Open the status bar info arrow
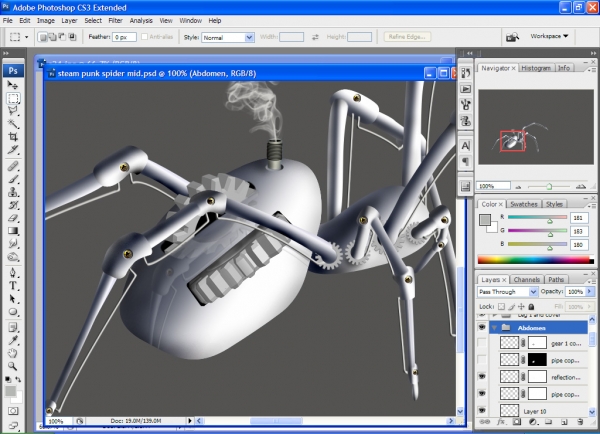600x434 pixels. coord(189,421)
